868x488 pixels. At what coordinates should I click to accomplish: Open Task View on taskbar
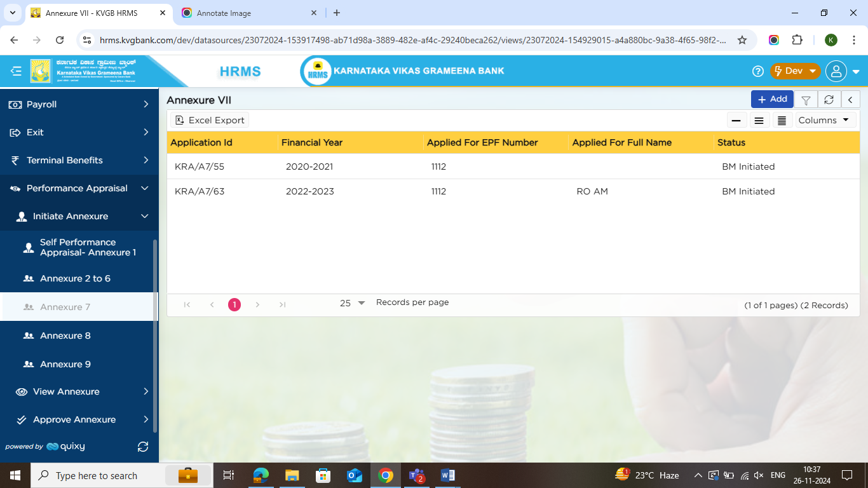pyautogui.click(x=229, y=475)
